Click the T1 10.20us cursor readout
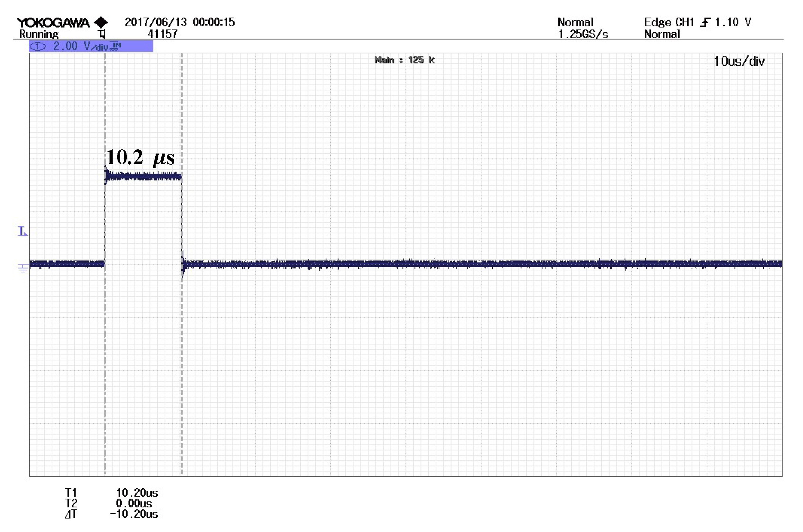This screenshot has width=803, height=532. tap(137, 492)
